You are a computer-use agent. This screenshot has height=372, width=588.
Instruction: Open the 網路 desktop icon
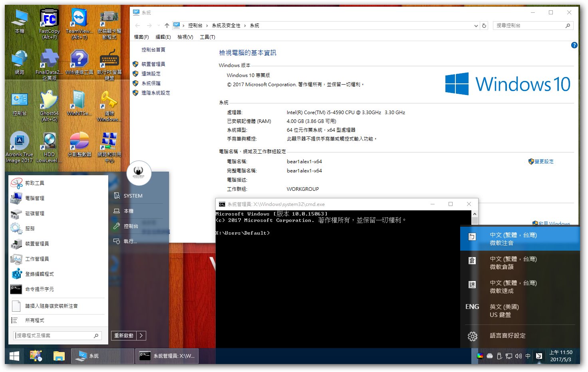click(20, 62)
